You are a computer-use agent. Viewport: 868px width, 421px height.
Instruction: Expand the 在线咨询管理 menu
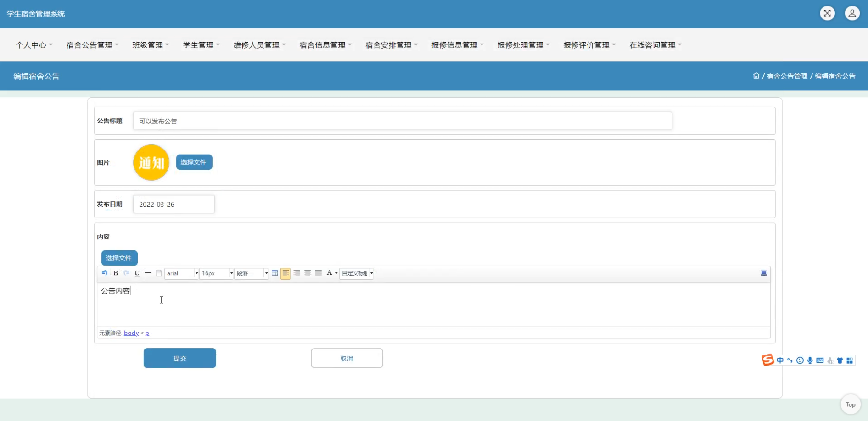655,45
